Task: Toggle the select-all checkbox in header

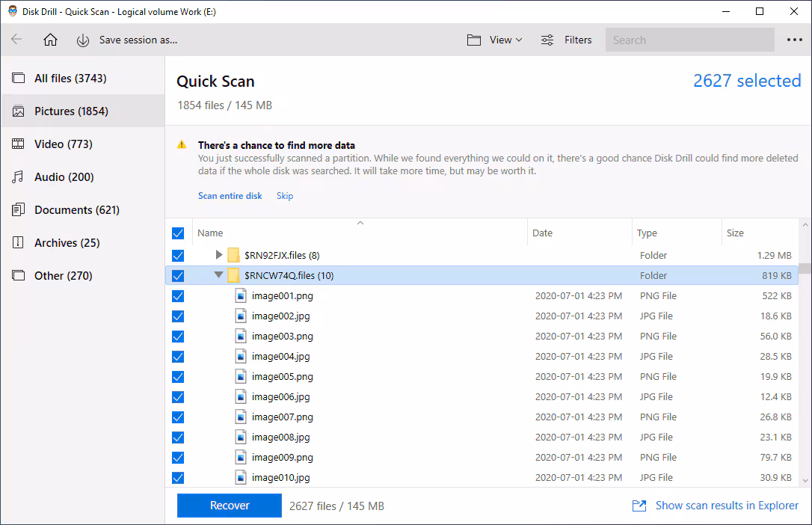Action: (178, 233)
